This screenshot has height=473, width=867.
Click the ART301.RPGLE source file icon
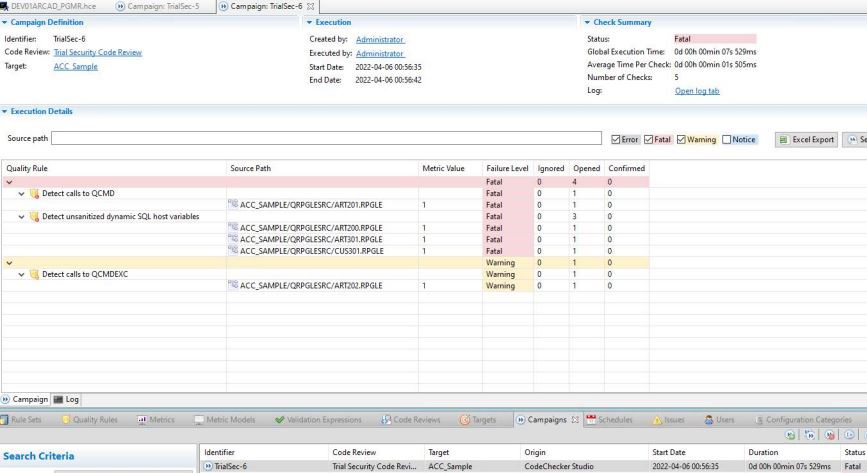click(233, 239)
